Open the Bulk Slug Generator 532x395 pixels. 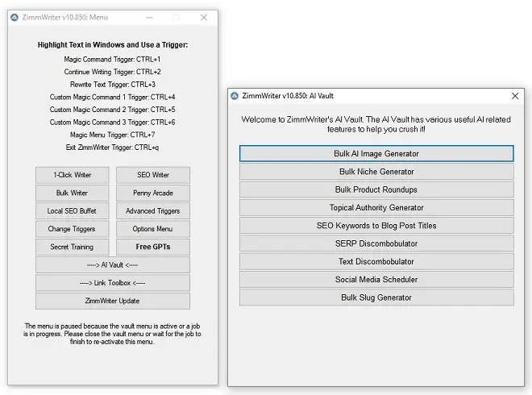(376, 297)
